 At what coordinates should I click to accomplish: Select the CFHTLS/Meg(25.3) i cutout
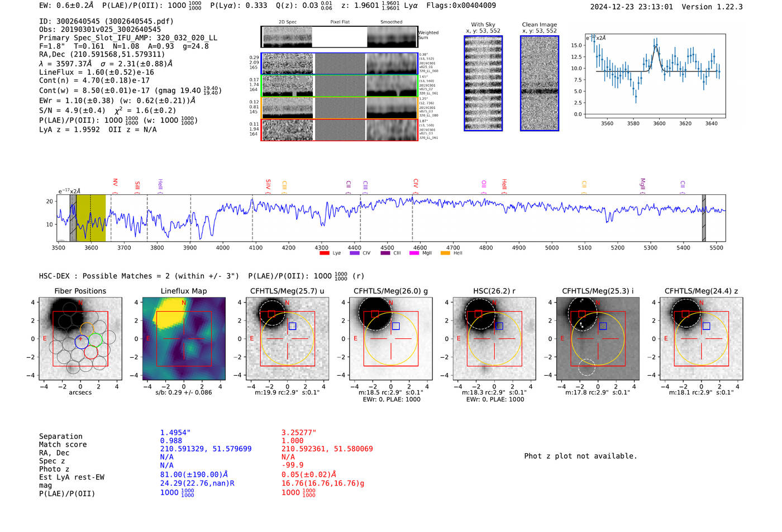tap(598, 339)
